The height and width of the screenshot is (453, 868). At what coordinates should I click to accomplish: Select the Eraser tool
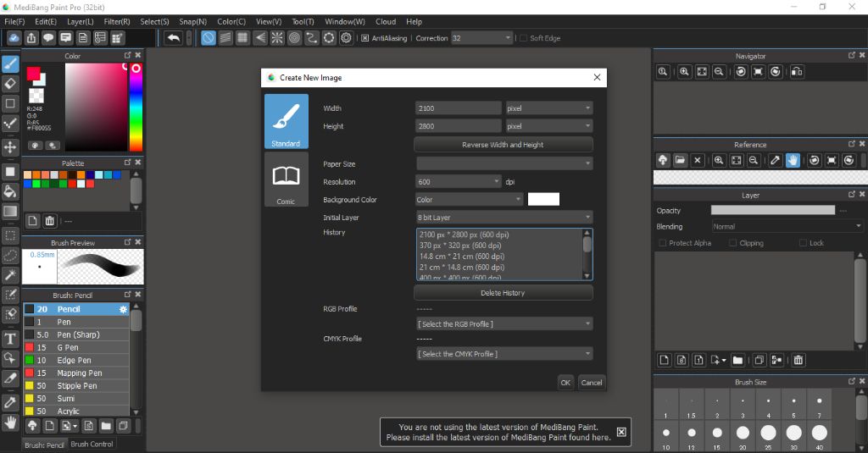pyautogui.click(x=10, y=84)
